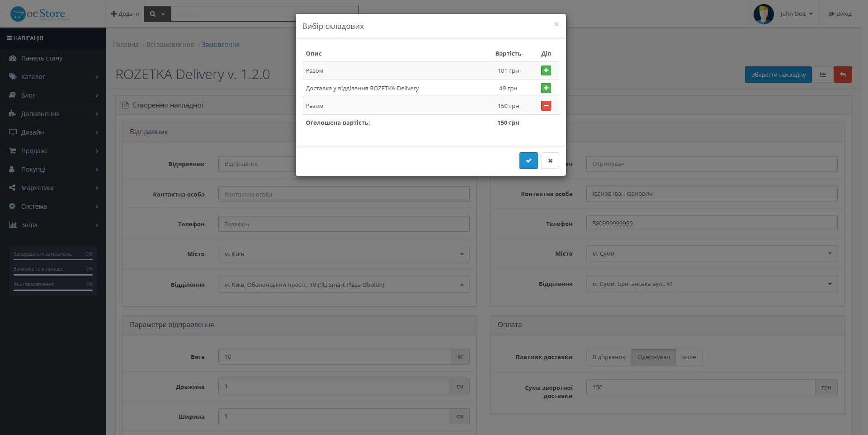This screenshot has width=868, height=435.
Task: Open the Блог sidebar menu
Action: [53, 95]
